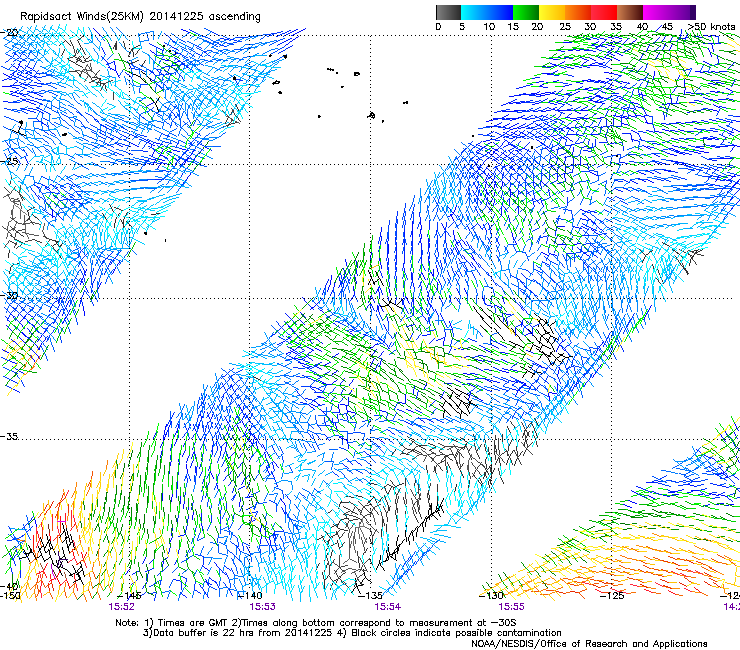Click the '-135' longitude axis label

pyautogui.click(x=370, y=595)
